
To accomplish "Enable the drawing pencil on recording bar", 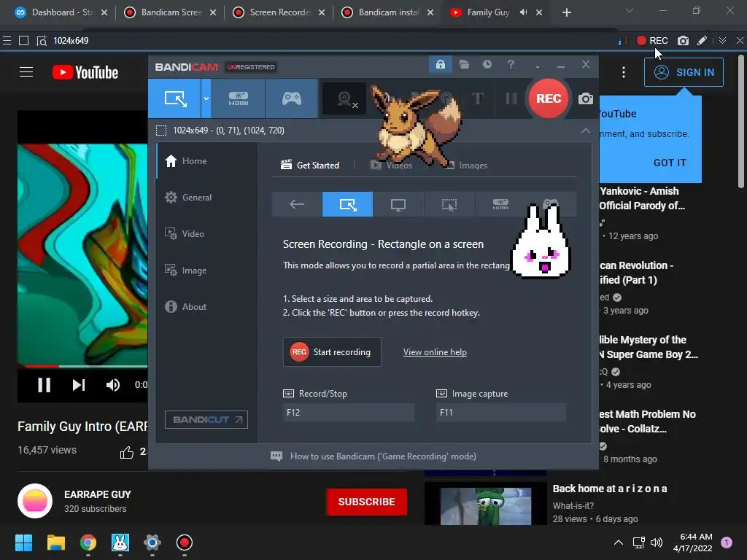I will [702, 41].
